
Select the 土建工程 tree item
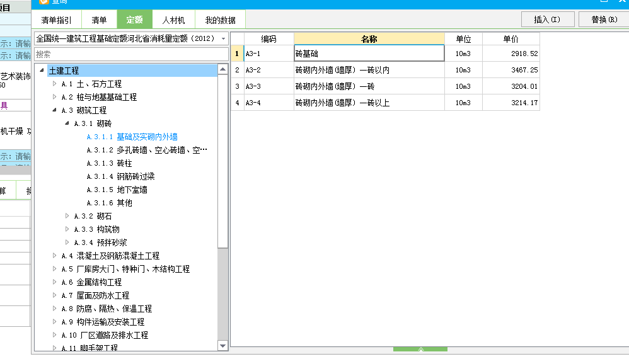pyautogui.click(x=64, y=71)
